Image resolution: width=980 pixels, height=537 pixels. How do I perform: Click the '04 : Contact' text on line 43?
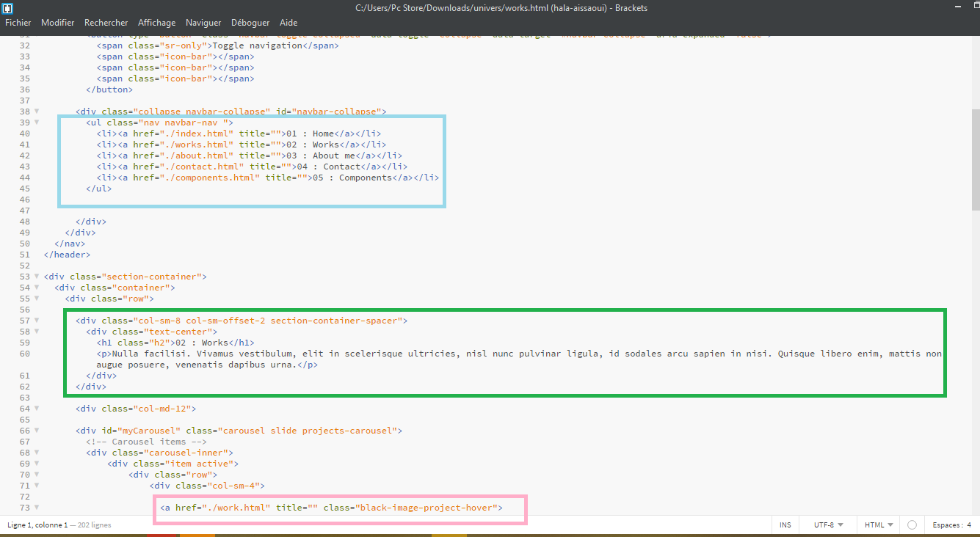click(x=329, y=167)
